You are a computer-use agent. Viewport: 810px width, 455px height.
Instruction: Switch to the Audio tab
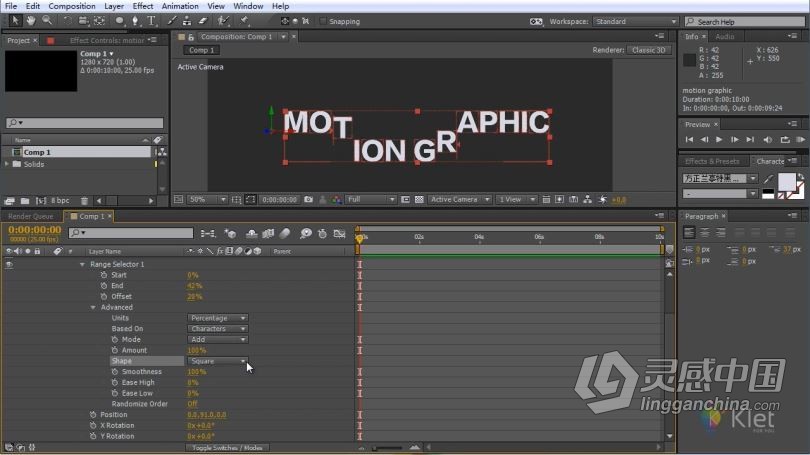click(724, 37)
